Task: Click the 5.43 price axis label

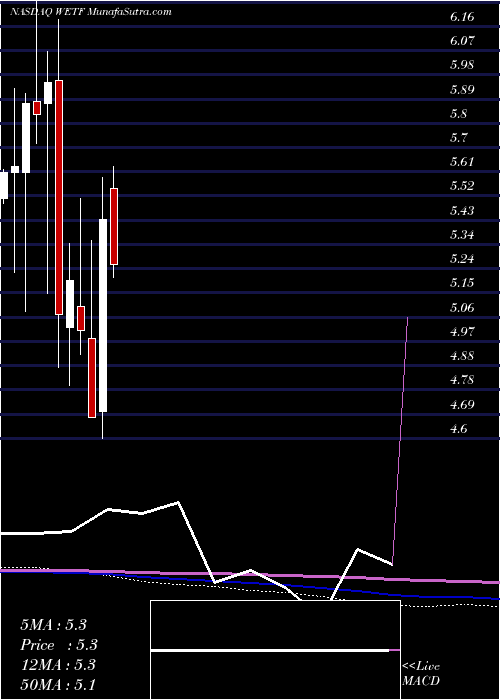Action: pyautogui.click(x=462, y=211)
